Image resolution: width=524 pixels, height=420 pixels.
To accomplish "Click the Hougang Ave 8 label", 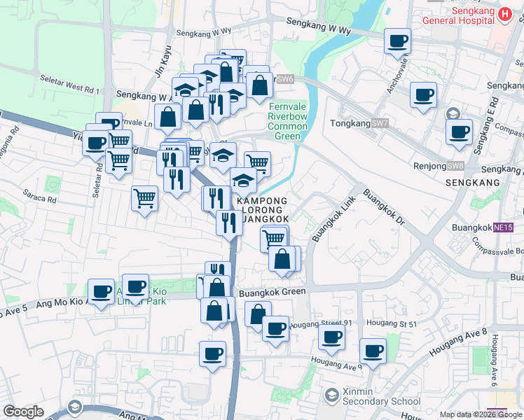I will pos(458,342).
